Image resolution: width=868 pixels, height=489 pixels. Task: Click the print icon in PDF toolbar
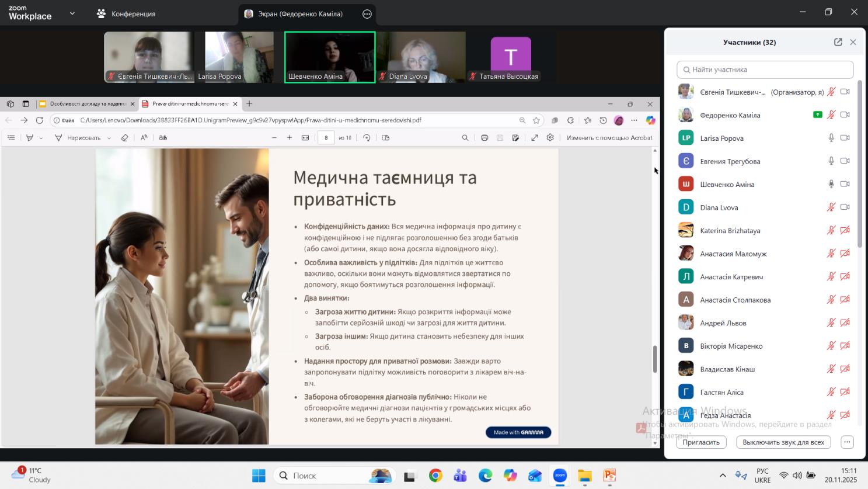point(484,138)
